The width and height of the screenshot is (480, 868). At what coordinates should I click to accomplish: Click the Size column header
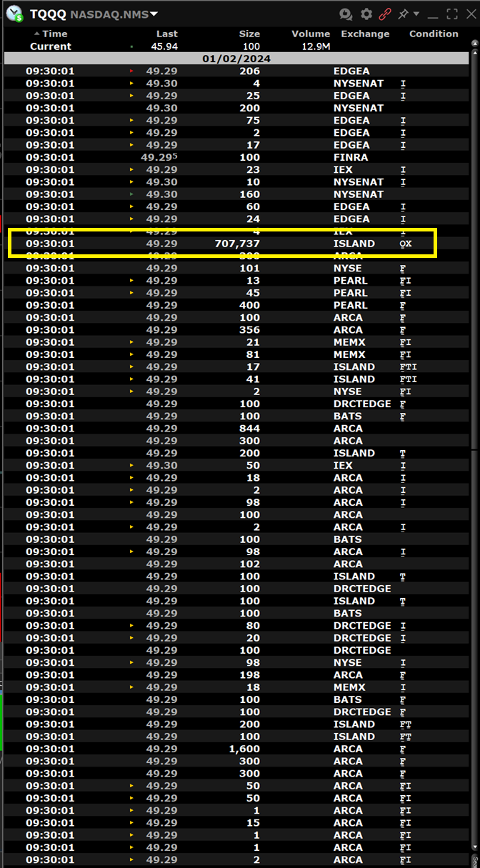tap(249, 34)
